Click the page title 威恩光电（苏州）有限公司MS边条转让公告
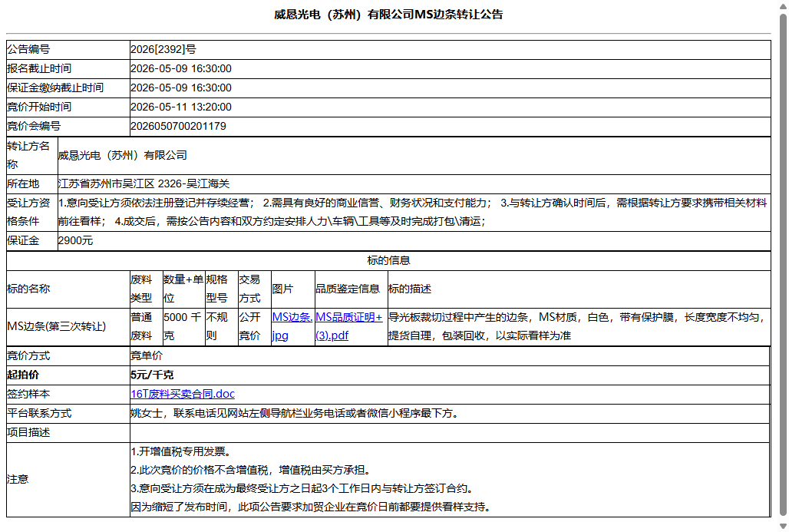 388,15
